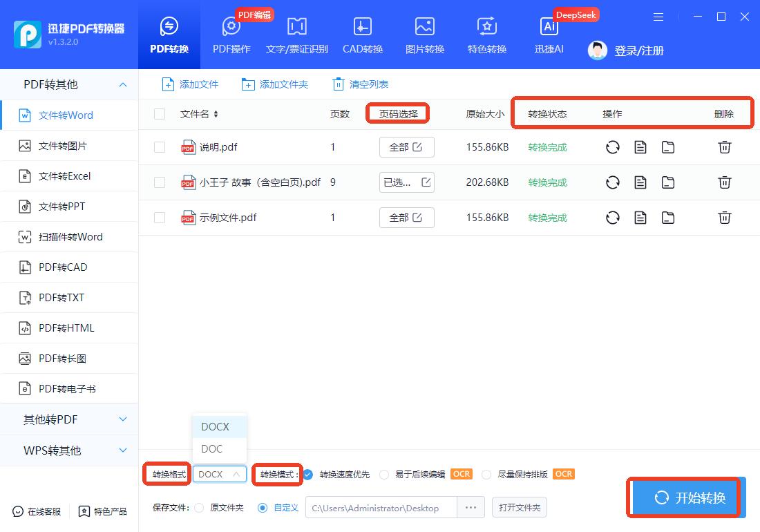Delete 说明.pdf using its trash icon
Screen dimensions: 760x532
[724, 147]
